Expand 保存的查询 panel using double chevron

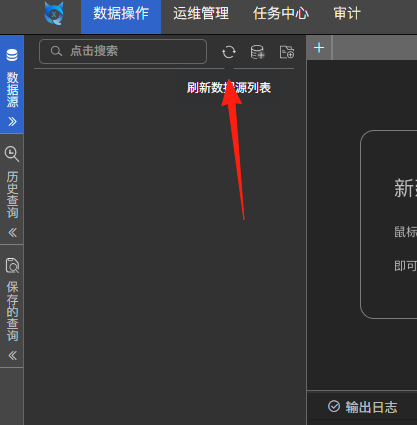pos(12,355)
